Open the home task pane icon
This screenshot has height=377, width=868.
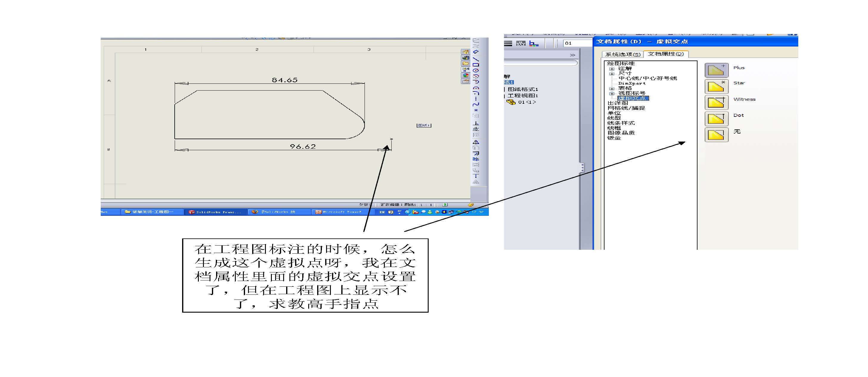tap(465, 52)
